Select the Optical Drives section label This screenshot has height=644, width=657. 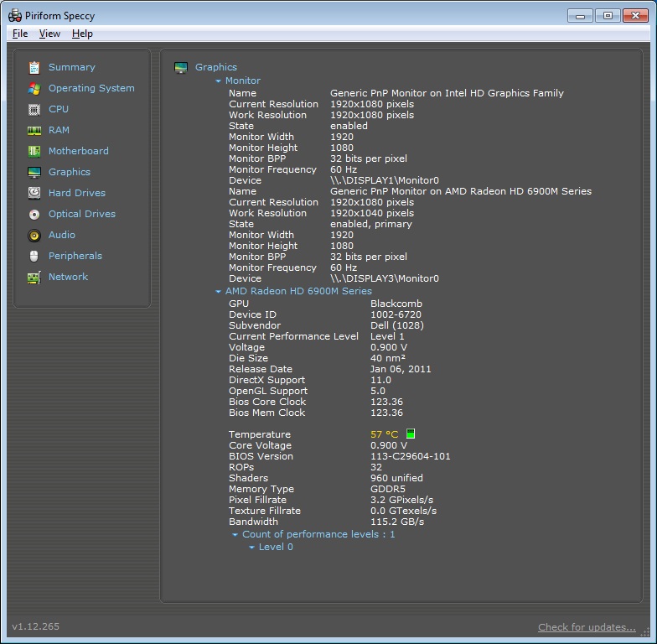[x=82, y=214]
